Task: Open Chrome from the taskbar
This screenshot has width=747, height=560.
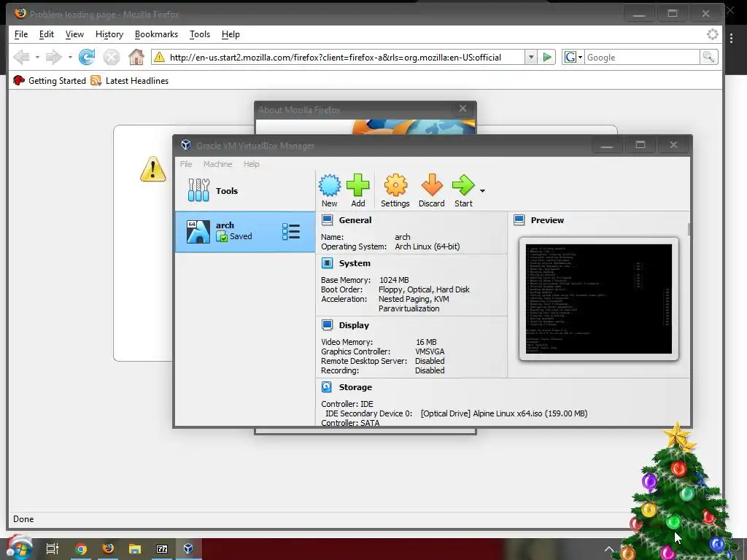Action: tap(81, 549)
